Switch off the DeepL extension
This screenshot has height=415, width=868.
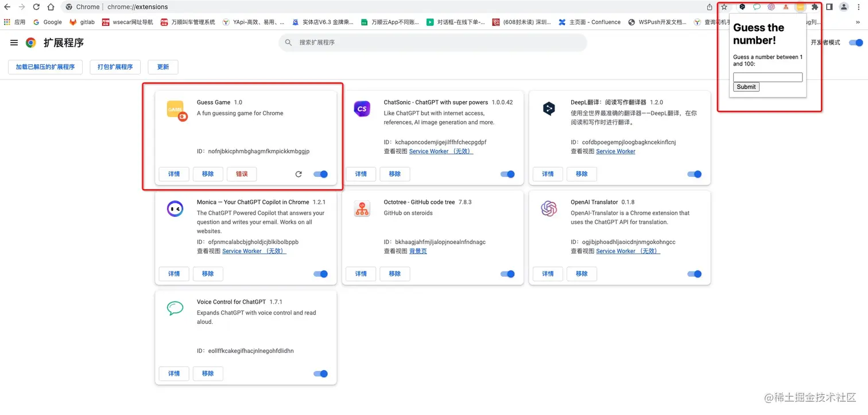click(695, 174)
